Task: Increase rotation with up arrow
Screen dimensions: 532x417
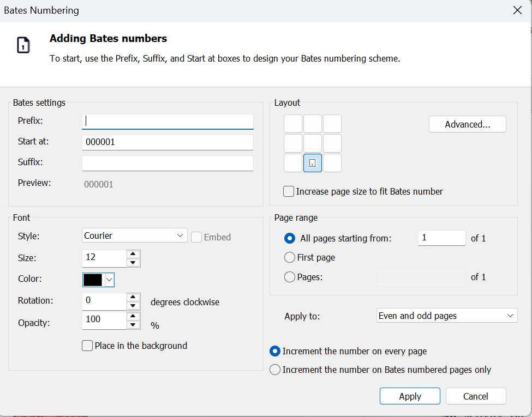Action: pos(133,297)
